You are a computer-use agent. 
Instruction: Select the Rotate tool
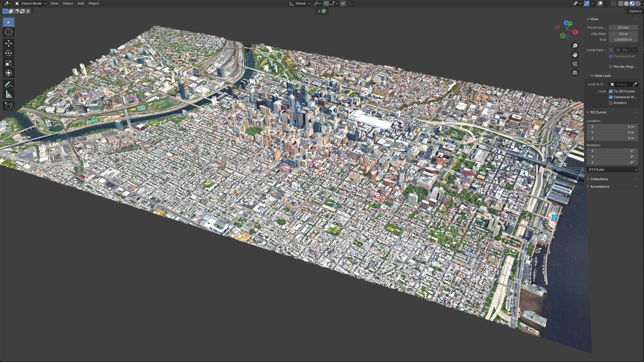tap(9, 53)
